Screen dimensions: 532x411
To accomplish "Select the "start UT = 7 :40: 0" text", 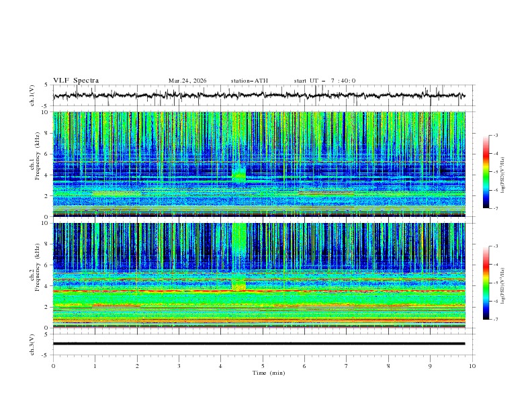I will tap(324, 81).
